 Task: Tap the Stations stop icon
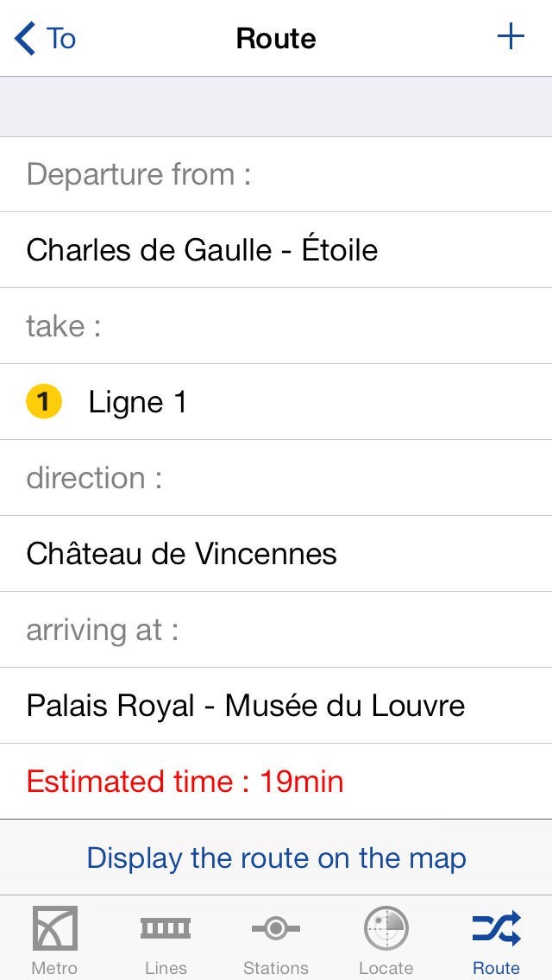(x=276, y=928)
